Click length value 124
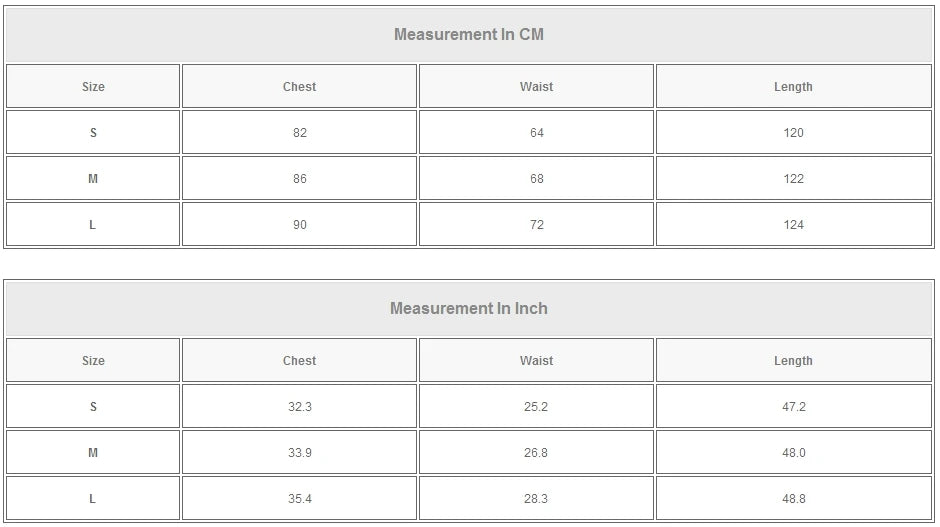 coord(794,225)
